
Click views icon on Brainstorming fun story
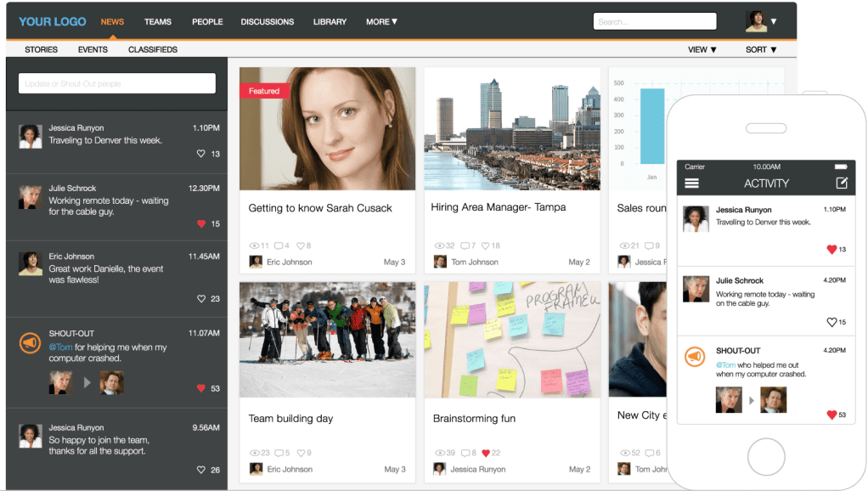click(440, 453)
